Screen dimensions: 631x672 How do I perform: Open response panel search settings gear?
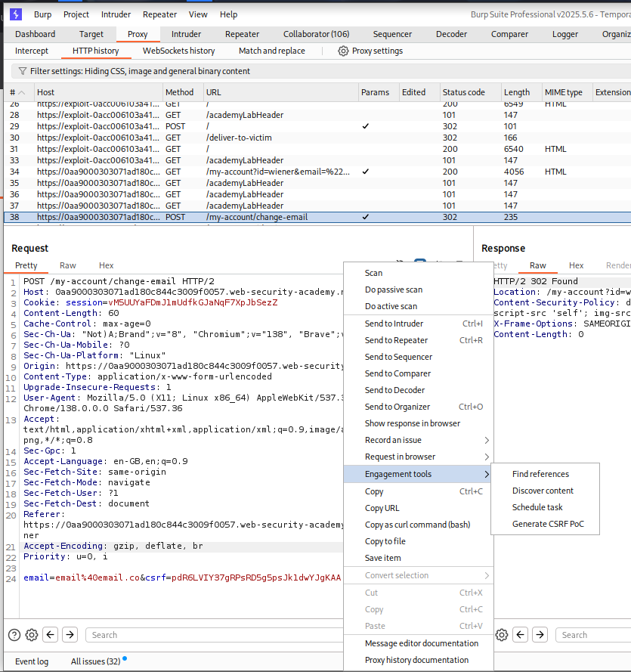click(502, 635)
